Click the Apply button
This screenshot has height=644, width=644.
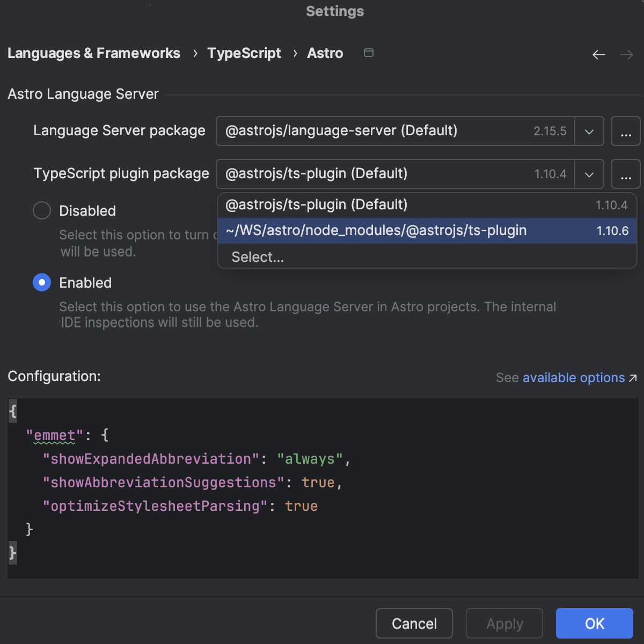[x=504, y=624]
